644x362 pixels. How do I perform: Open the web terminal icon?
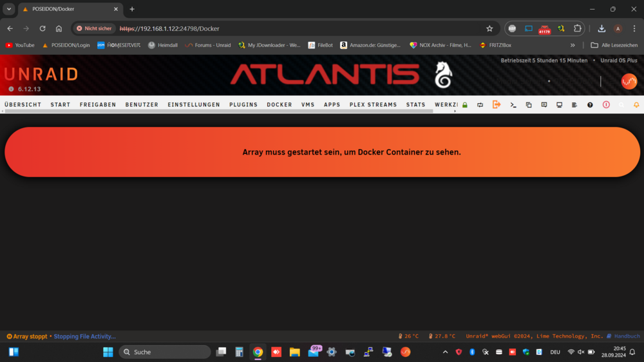(x=513, y=105)
